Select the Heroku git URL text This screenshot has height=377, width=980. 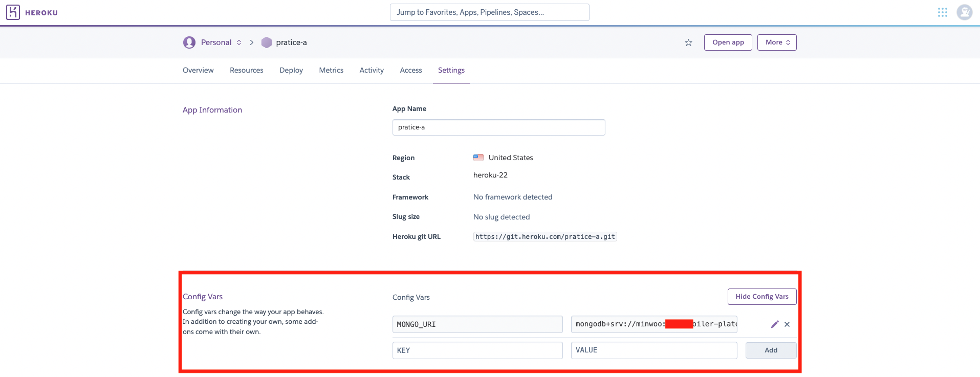[545, 237]
